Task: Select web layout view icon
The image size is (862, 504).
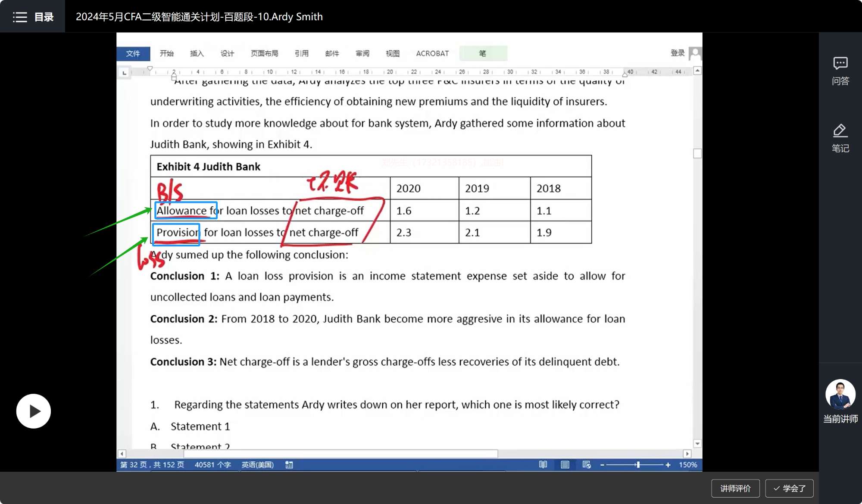Action: pos(587,465)
